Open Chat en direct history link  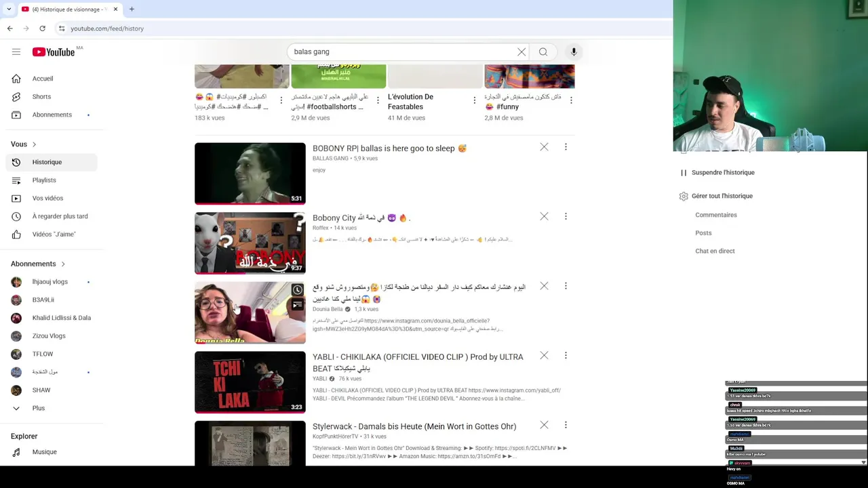click(x=715, y=251)
